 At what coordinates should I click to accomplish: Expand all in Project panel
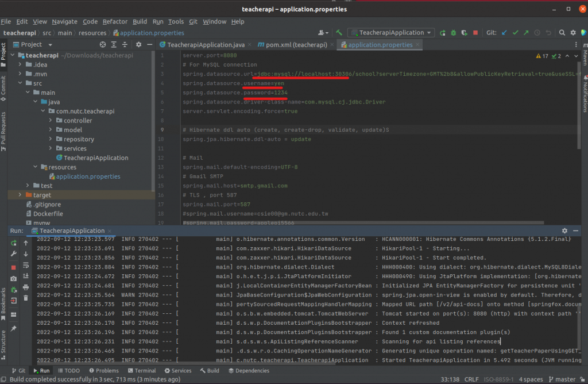(114, 44)
